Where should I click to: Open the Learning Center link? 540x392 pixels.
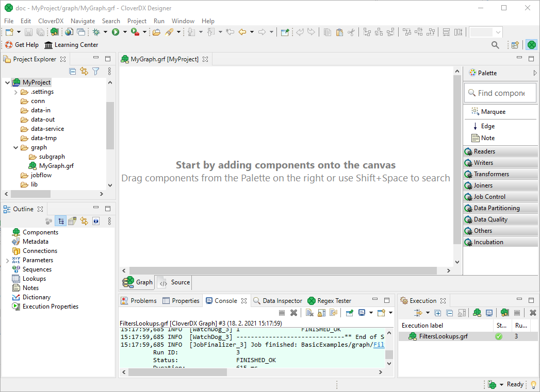tap(71, 45)
